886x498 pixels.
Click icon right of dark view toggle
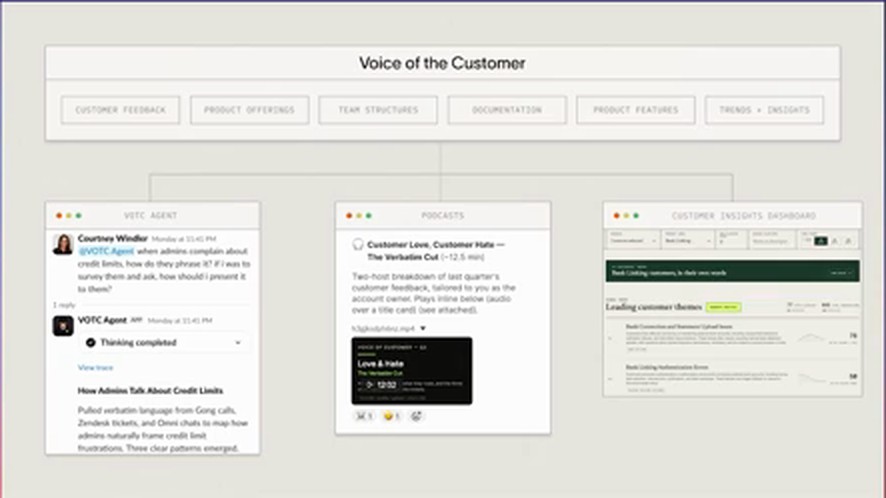[835, 241]
